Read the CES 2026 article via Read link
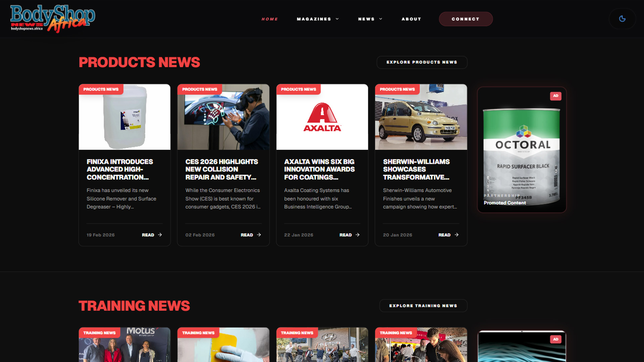Image resolution: width=644 pixels, height=362 pixels. [x=247, y=235]
